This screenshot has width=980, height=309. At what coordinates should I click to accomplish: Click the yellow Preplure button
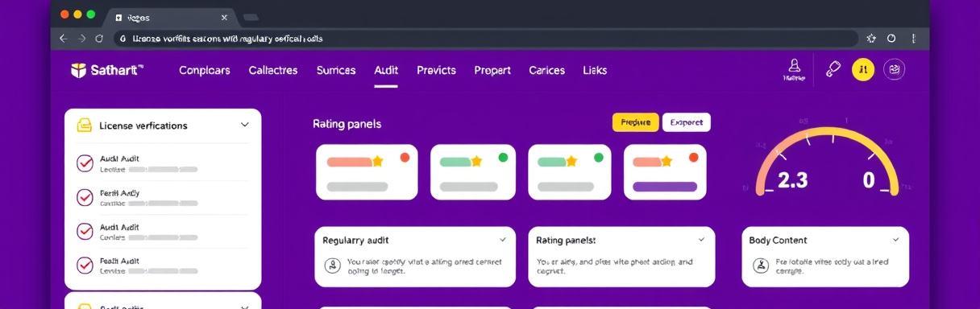636,122
